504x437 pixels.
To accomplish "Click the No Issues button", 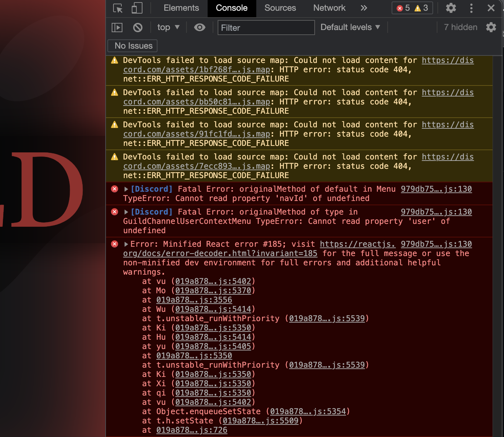I will (133, 46).
